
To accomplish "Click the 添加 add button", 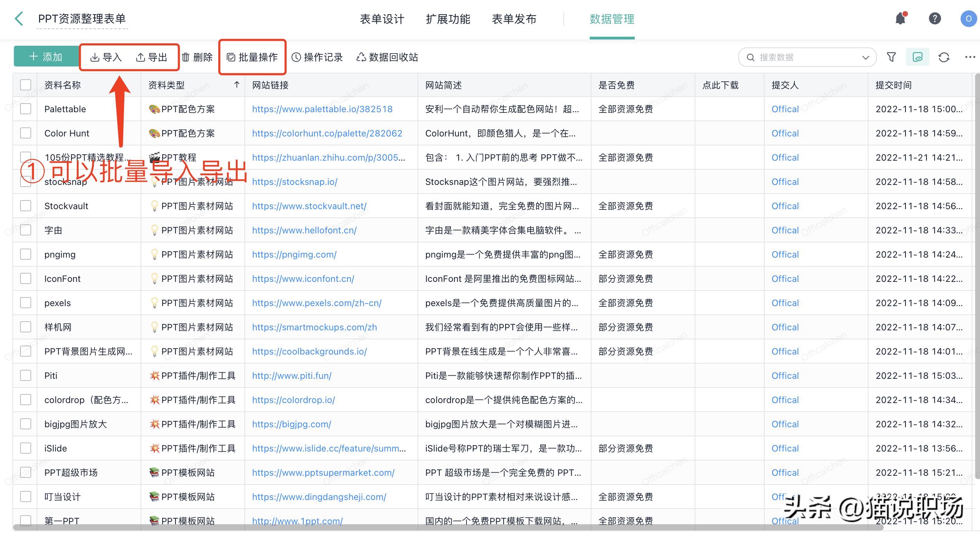I will [x=46, y=56].
